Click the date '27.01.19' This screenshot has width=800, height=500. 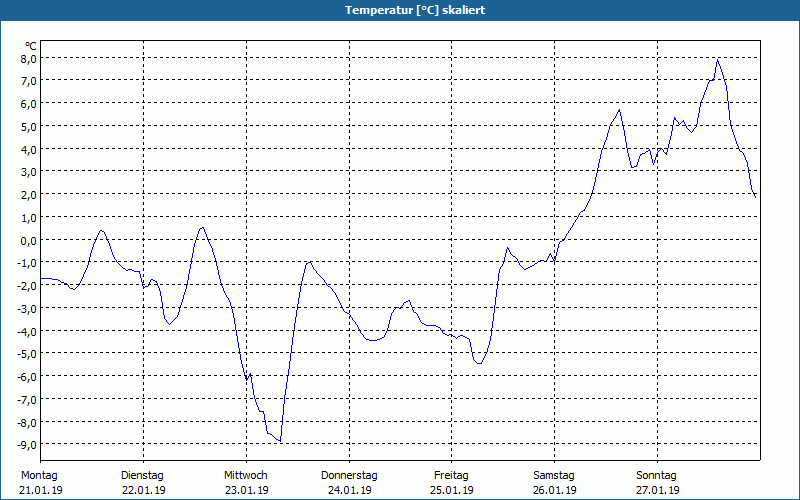pyautogui.click(x=658, y=490)
